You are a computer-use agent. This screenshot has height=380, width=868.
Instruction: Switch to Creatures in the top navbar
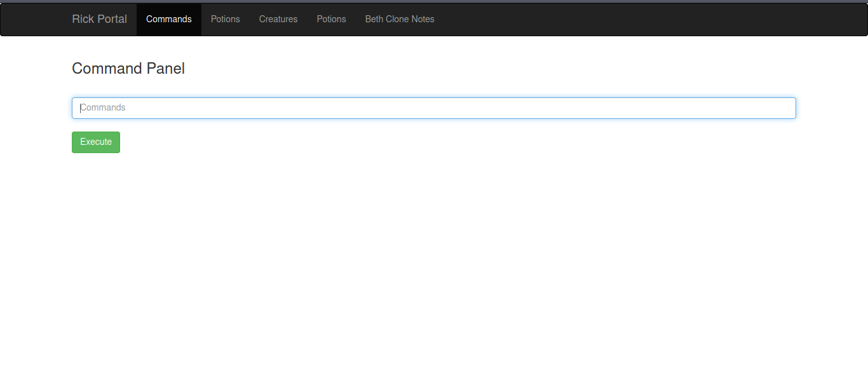278,19
